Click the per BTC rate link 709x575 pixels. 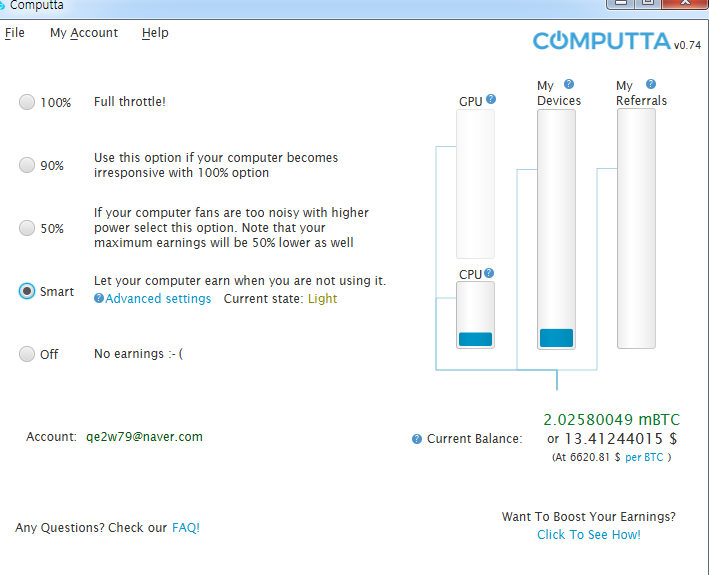tap(644, 457)
